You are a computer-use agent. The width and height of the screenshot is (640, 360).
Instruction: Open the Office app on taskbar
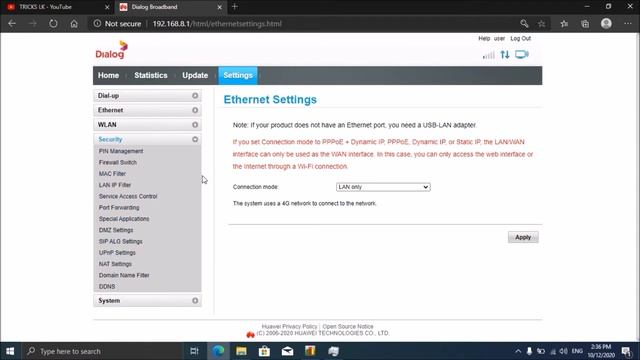tap(310, 351)
